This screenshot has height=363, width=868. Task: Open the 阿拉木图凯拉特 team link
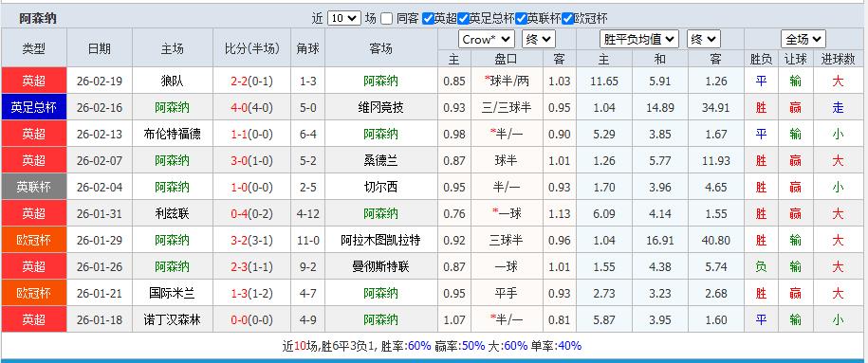point(380,240)
